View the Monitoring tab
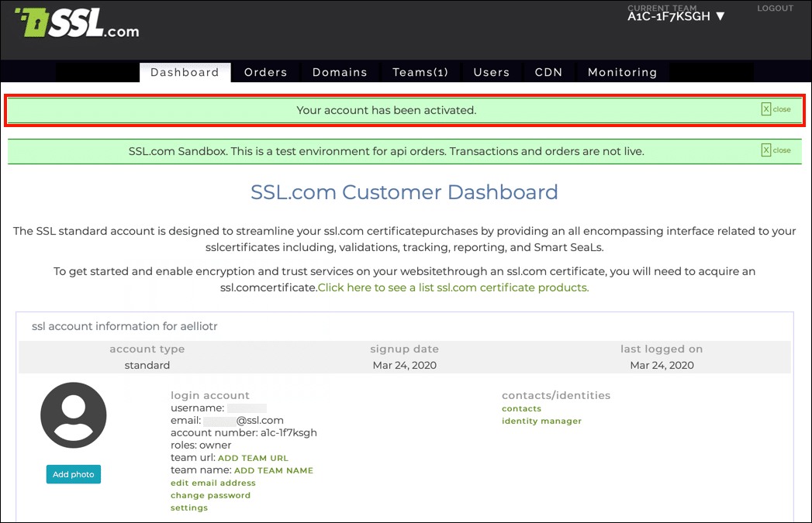Screen dimensions: 812x523 coord(622,72)
